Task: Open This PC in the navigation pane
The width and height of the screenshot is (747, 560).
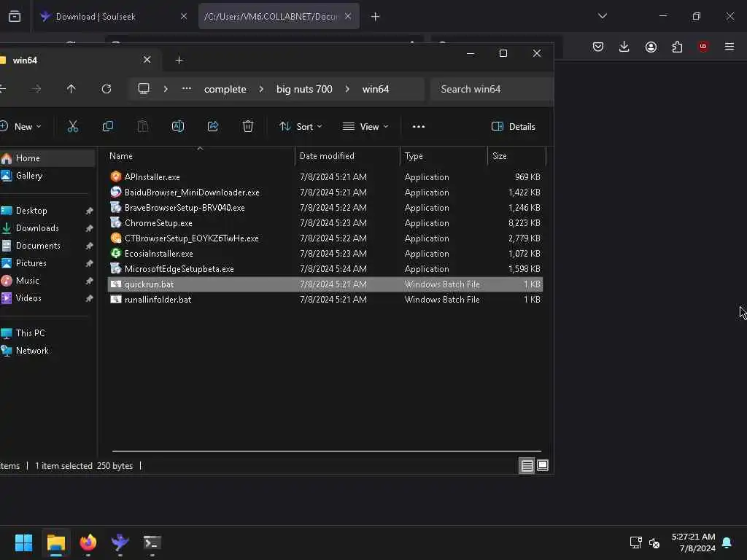Action: tap(47, 332)
